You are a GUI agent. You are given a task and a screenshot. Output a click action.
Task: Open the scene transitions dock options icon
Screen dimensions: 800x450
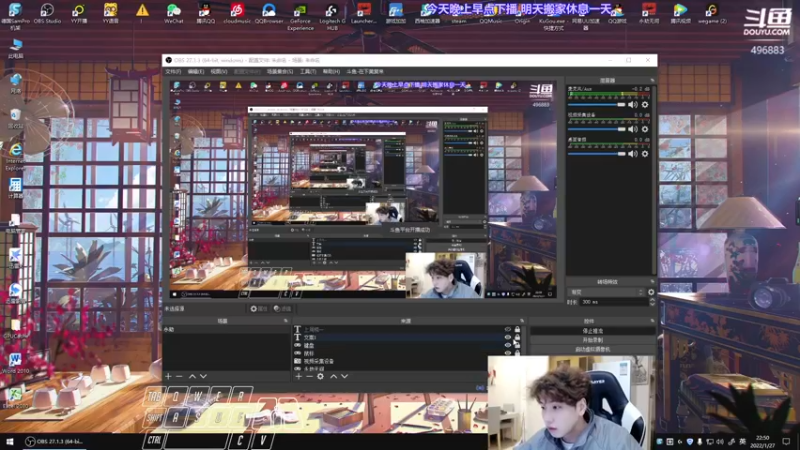click(x=653, y=282)
